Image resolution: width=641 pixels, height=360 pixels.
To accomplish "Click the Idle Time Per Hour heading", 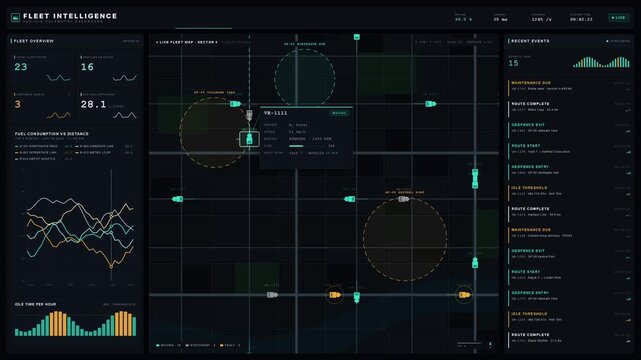I will (x=35, y=304).
